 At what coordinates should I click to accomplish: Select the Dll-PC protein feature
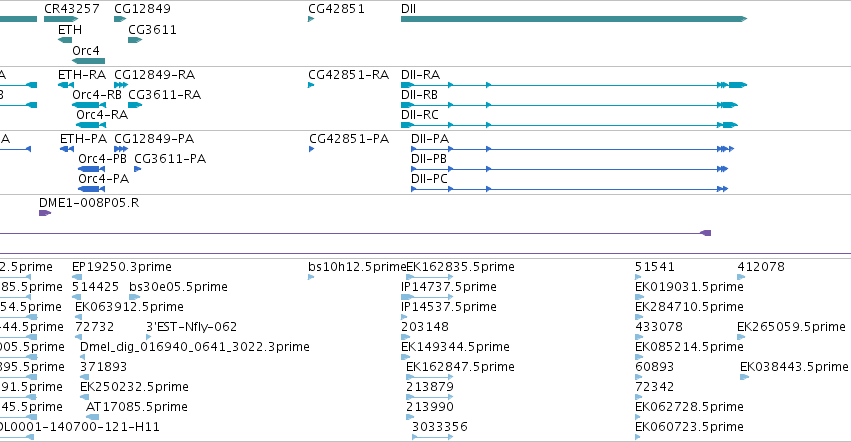click(x=569, y=189)
